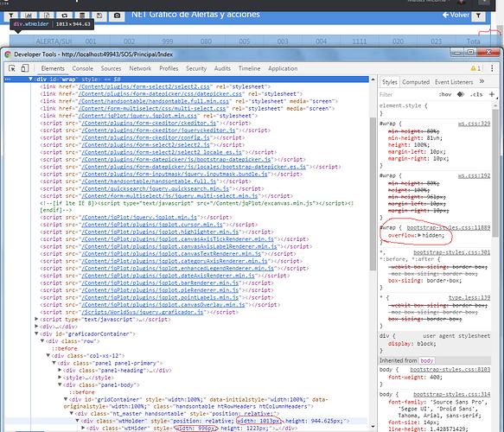This screenshot has width=504, height=432.
Task: Toggle the .cls class editor
Action: 476,94
